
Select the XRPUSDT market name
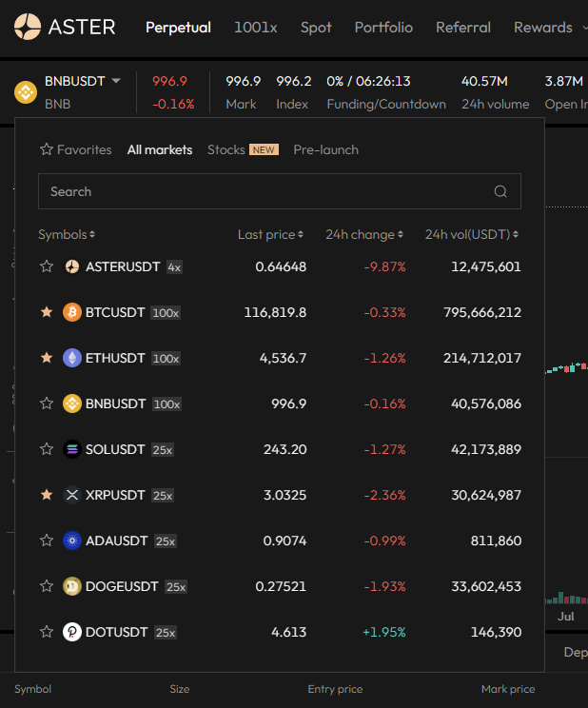(115, 495)
